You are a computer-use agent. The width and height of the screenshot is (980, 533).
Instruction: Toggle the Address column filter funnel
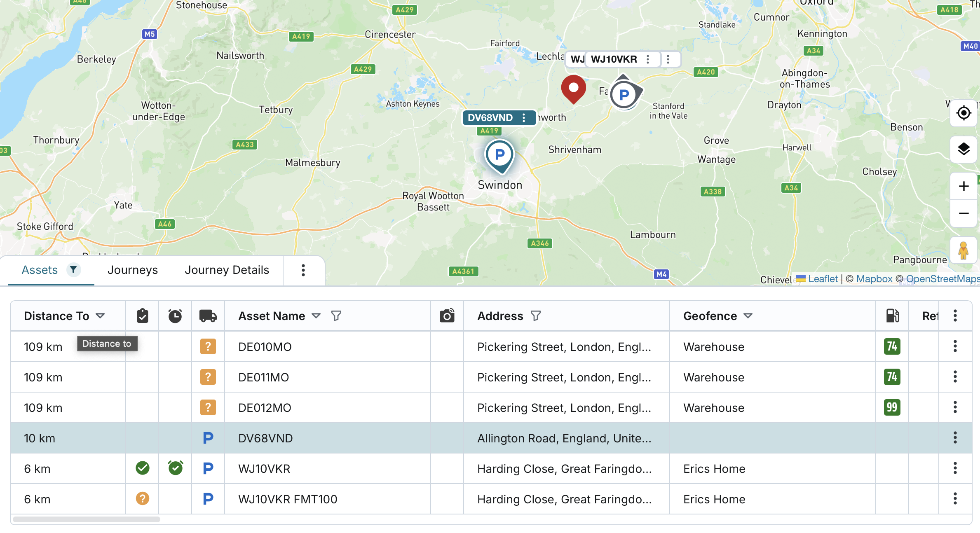536,316
